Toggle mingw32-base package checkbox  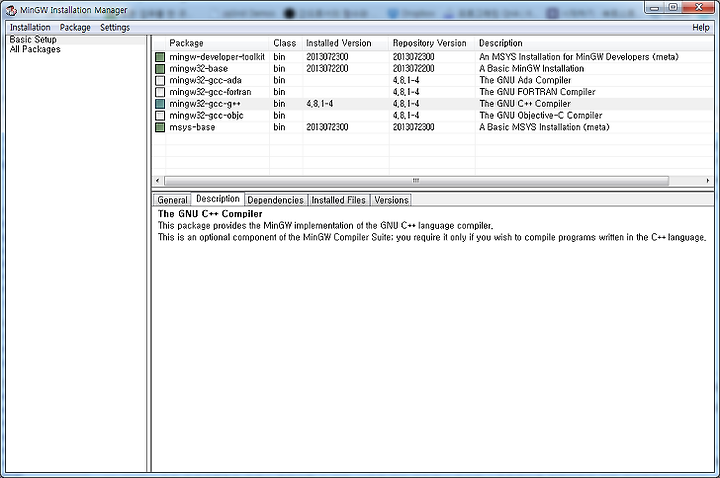point(160,69)
